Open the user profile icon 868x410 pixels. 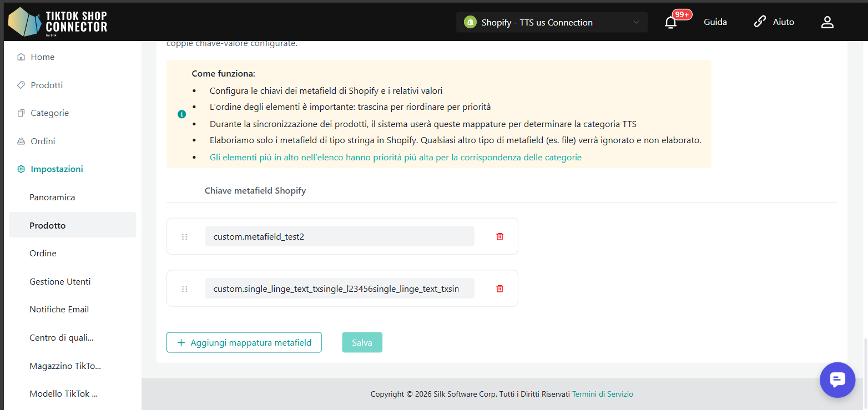pos(827,22)
